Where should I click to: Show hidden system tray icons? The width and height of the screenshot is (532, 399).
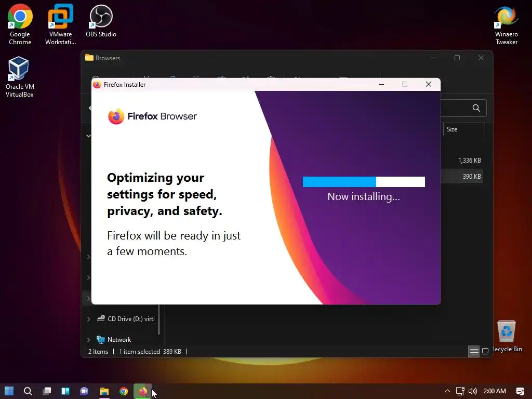tap(447, 391)
